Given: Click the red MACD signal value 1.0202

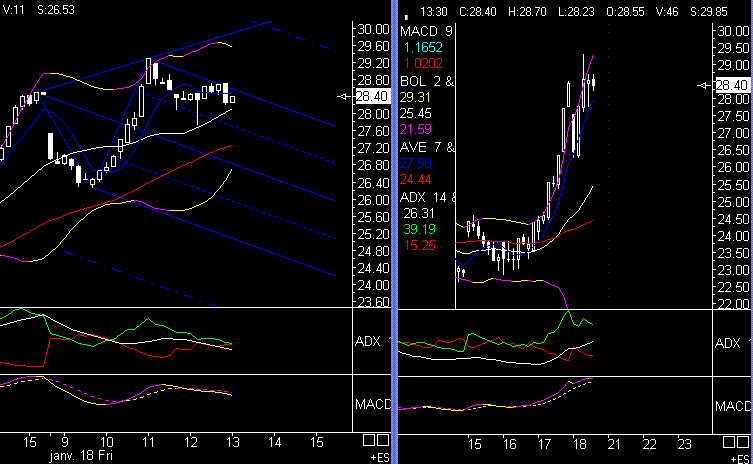Looking at the screenshot, I should tap(423, 63).
